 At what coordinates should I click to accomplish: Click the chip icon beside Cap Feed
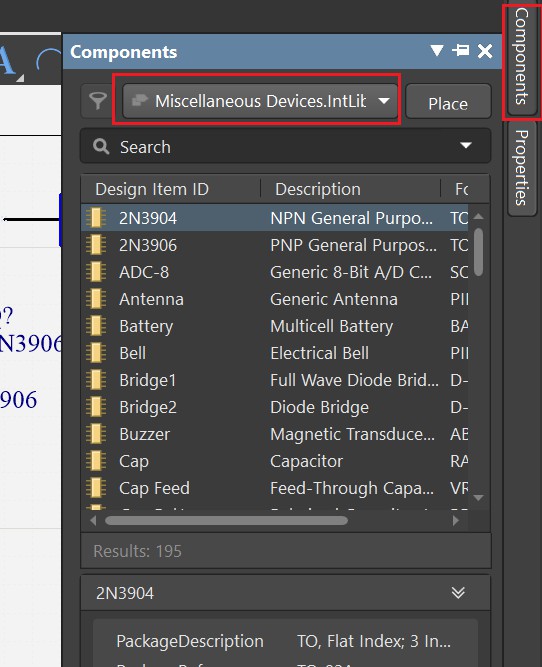(96, 488)
